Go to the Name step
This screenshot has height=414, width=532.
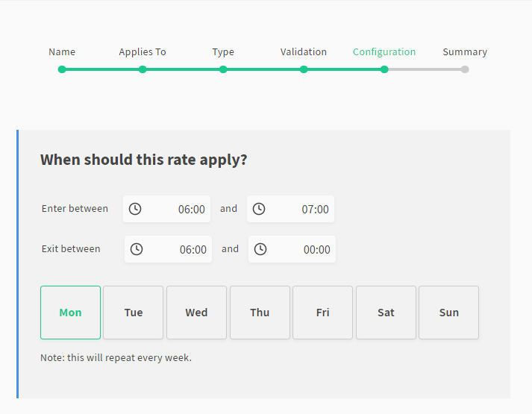tap(62, 69)
